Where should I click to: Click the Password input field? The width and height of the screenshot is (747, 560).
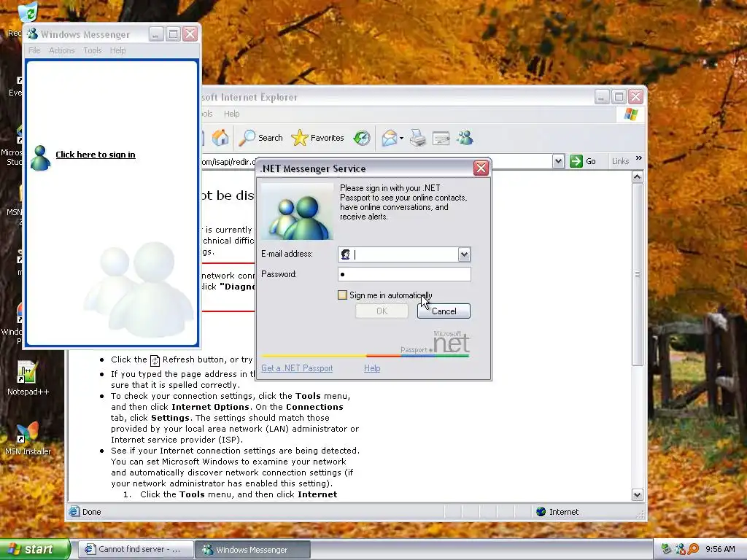[404, 274]
